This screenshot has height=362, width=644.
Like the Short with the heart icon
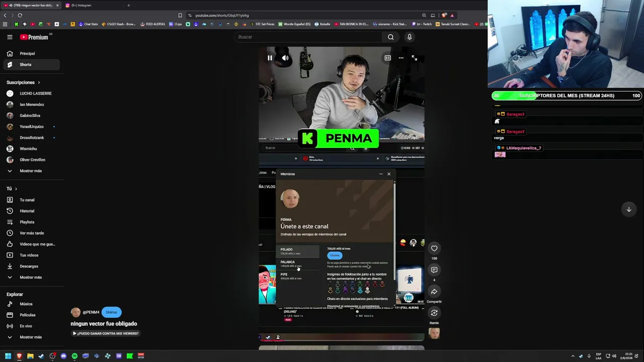point(434,248)
